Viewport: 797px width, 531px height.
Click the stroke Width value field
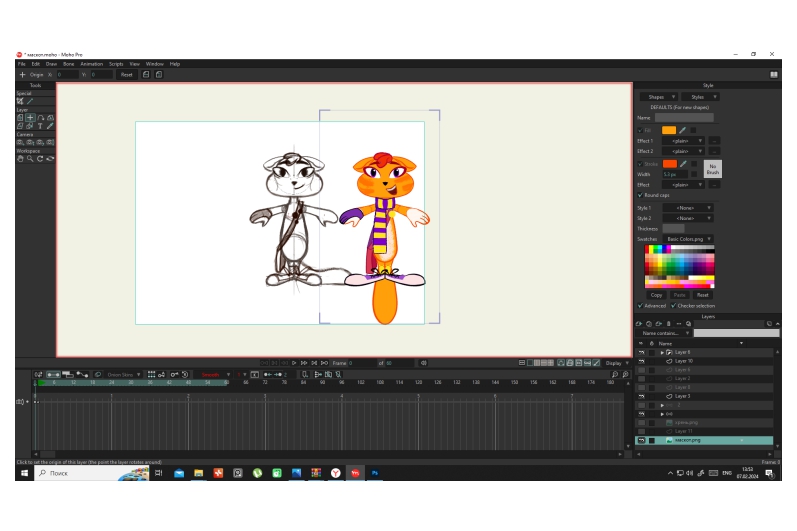pyautogui.click(x=675, y=174)
